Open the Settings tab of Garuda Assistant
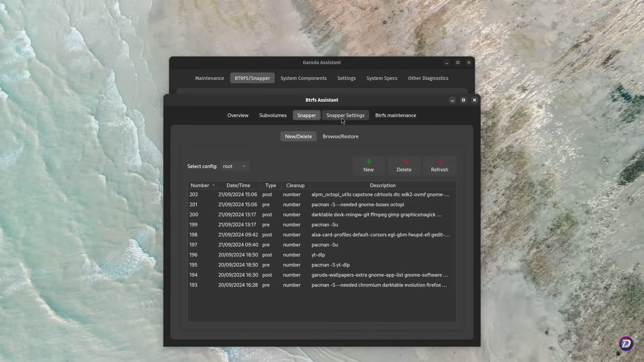Screen dimensions: 644x362 coord(346,78)
